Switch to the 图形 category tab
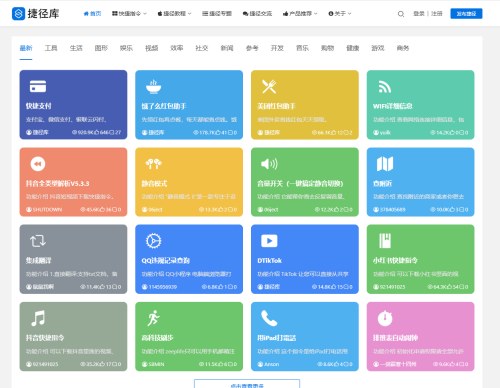 coord(101,48)
